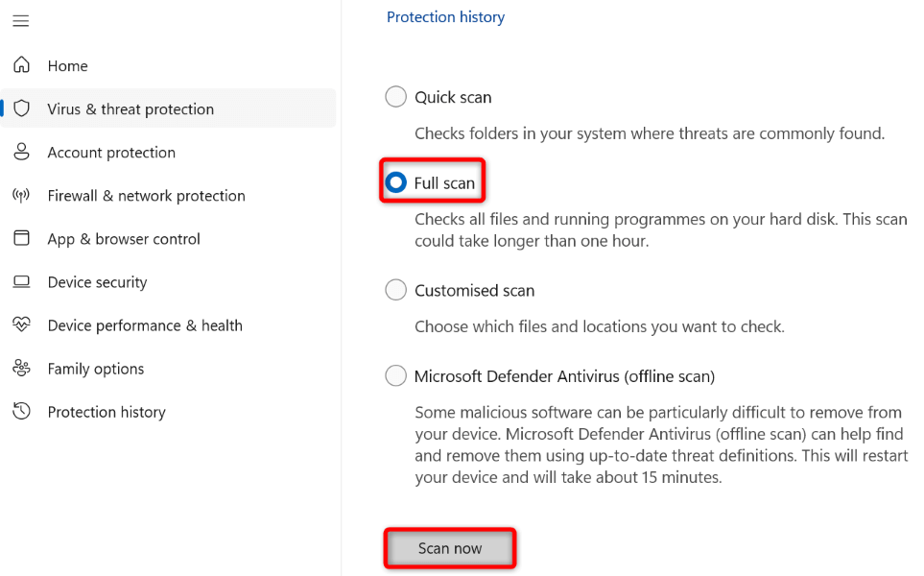This screenshot has height=576, width=924.
Task: Navigate to Device security page
Action: pos(97,282)
